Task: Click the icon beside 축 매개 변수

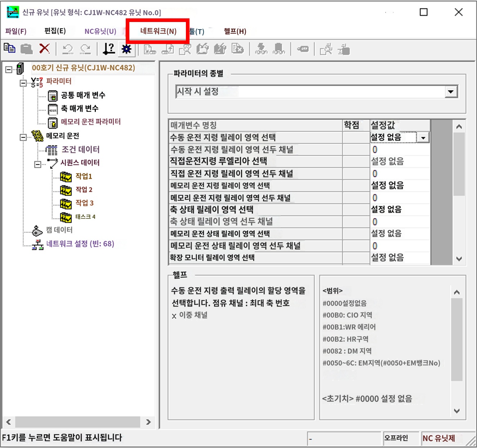Action: [x=53, y=109]
